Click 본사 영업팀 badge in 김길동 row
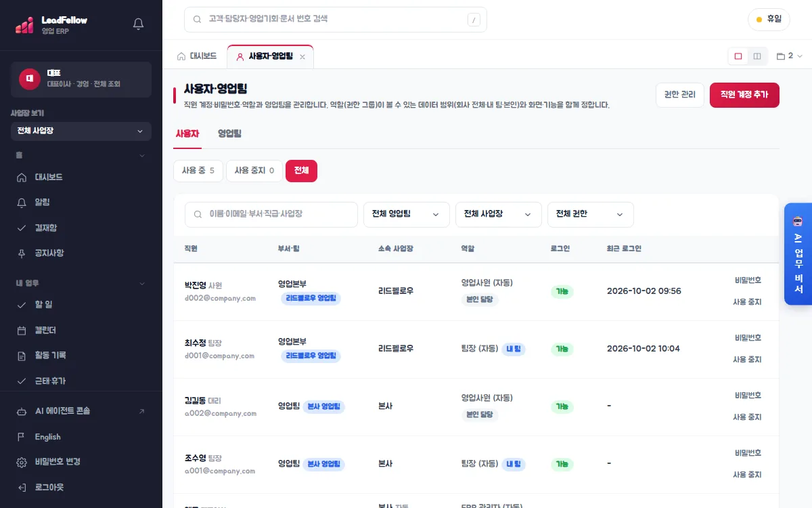The width and height of the screenshot is (812, 508). (323, 406)
